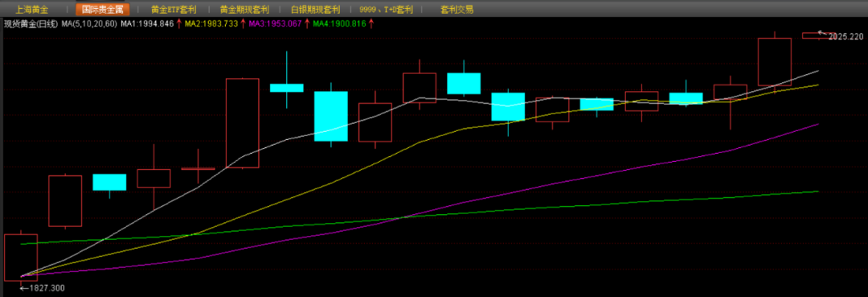Click the MA1:1994.846 value

tap(147, 24)
